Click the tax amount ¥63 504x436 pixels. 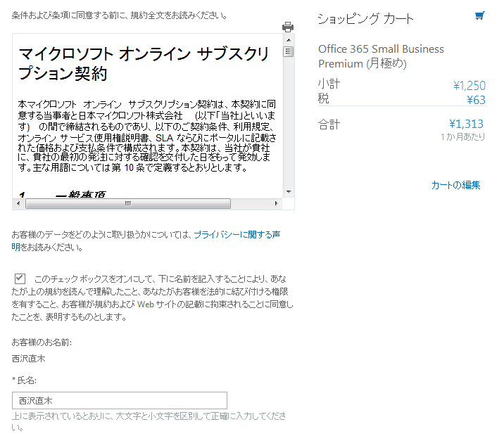click(x=476, y=100)
